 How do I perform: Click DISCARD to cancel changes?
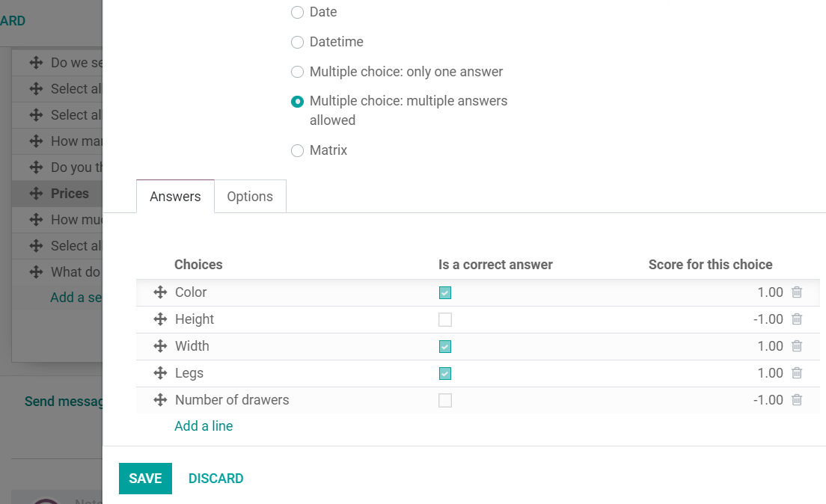coord(215,479)
